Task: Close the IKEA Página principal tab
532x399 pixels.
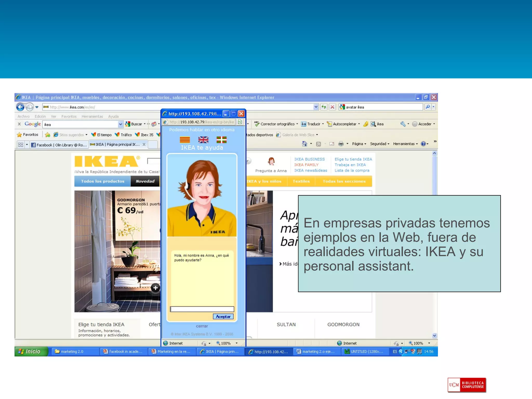Action: click(144, 144)
